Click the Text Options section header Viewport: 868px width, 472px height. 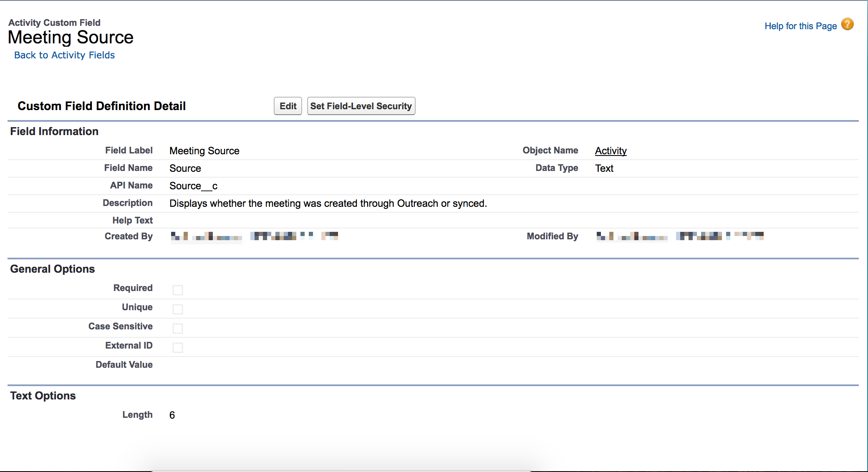pyautogui.click(x=43, y=396)
